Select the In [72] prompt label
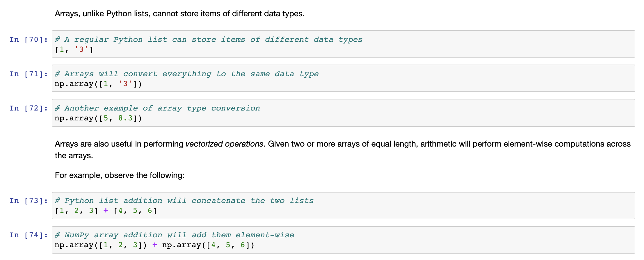Image resolution: width=644 pixels, height=260 pixels. click(29, 108)
